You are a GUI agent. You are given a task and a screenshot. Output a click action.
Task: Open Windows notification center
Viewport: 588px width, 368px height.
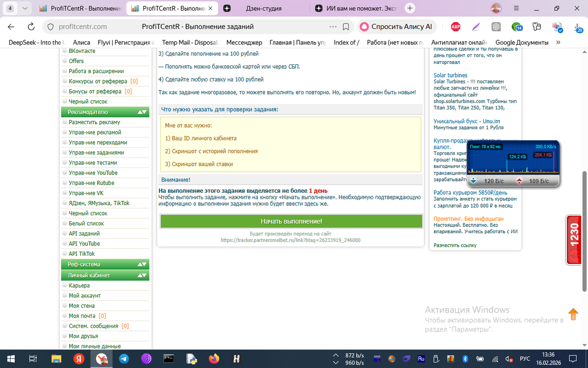coord(572,359)
